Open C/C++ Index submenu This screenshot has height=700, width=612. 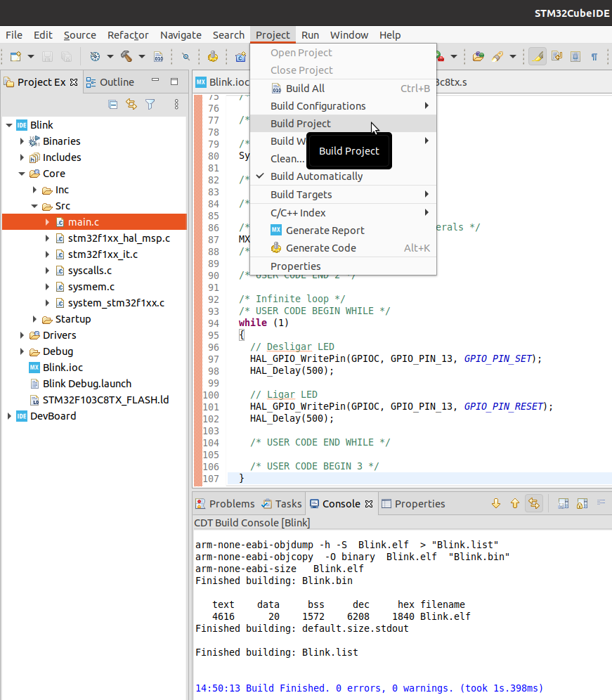pyautogui.click(x=344, y=213)
